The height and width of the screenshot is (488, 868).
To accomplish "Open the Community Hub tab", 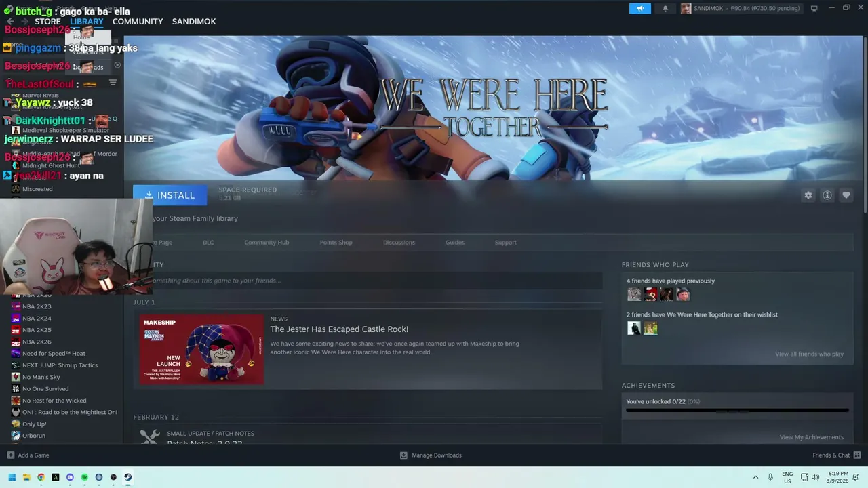I will 267,243.
